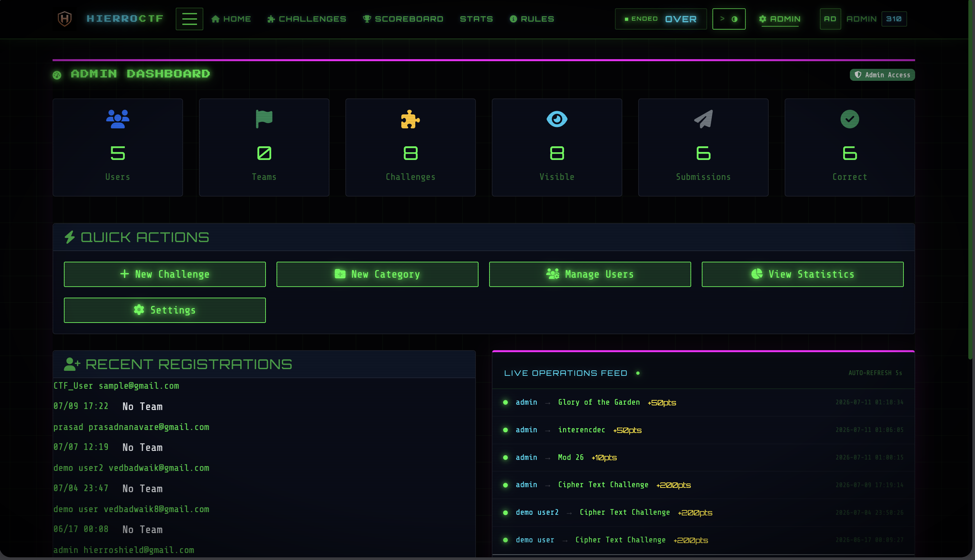975x560 pixels.
Task: Click admin's 'Cipher Text Challenge' feed entry
Action: (703, 485)
